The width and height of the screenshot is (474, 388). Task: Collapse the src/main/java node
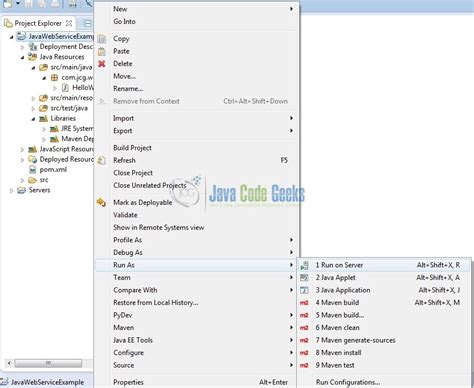tap(33, 68)
